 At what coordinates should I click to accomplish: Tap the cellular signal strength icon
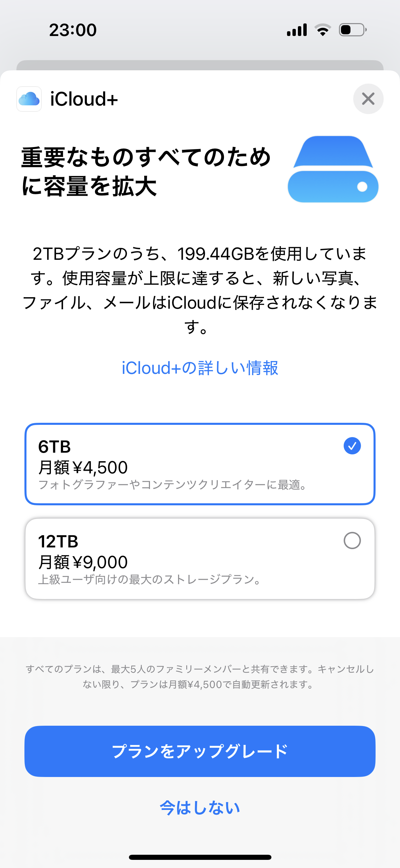(297, 30)
